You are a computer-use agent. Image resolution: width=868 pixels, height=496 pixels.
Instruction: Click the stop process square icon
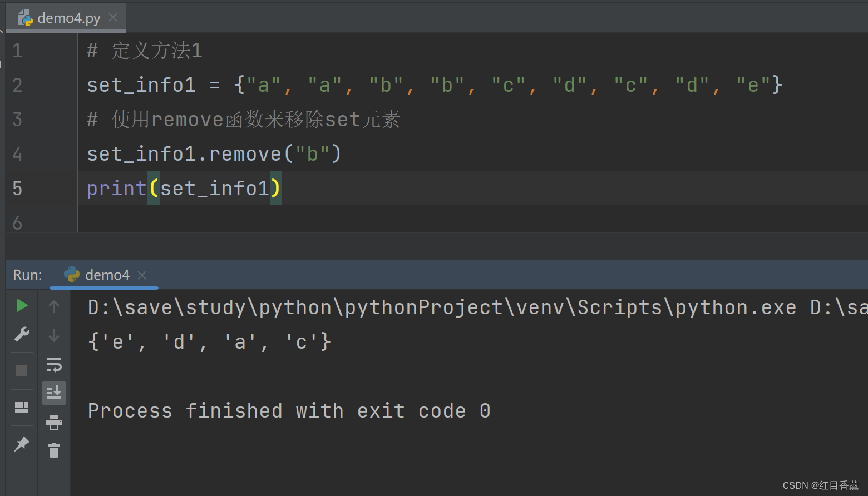click(22, 371)
